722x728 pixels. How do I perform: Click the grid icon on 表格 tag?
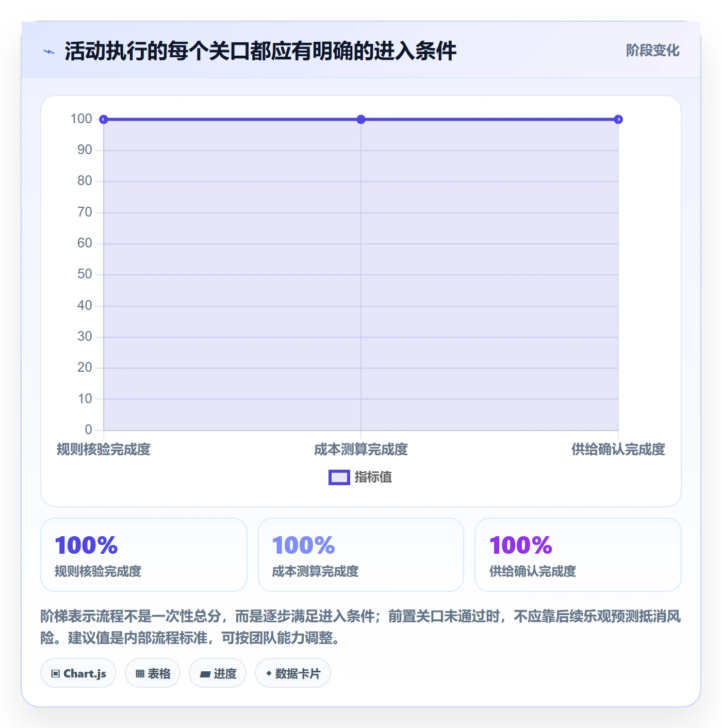[140, 673]
